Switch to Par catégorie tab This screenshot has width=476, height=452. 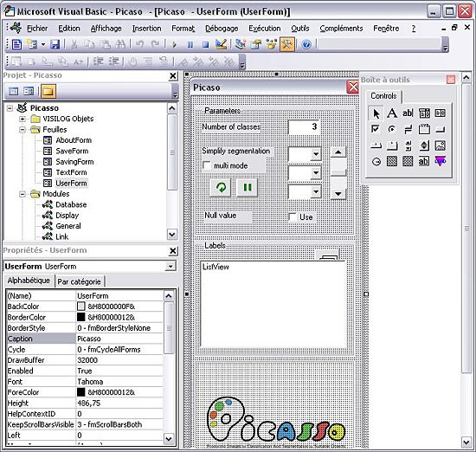click(80, 281)
